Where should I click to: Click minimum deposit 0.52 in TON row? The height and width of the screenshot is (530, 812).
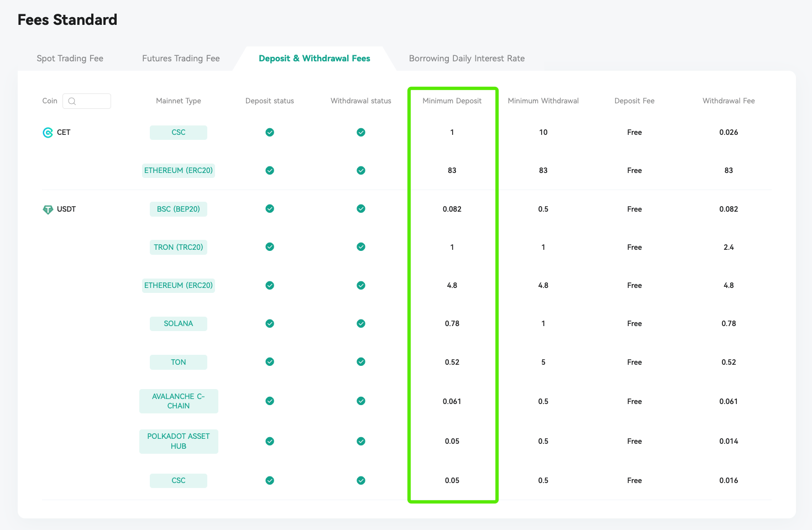tap(452, 363)
